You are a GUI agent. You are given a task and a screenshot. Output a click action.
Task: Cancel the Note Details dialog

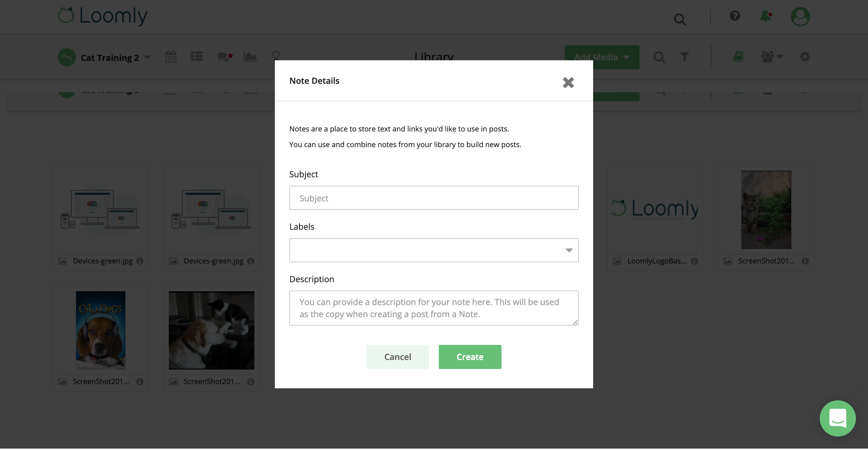[398, 357]
